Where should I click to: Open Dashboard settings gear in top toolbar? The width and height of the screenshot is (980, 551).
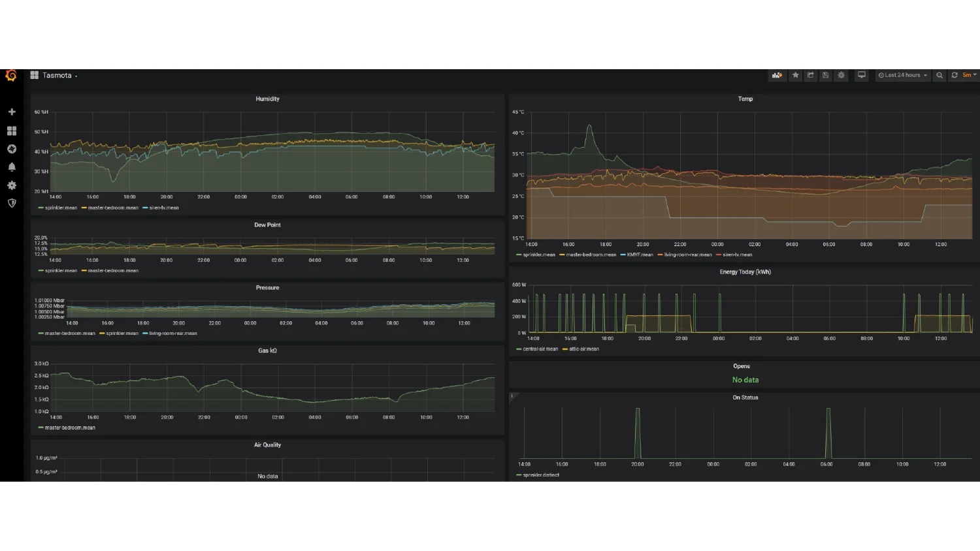click(x=841, y=75)
